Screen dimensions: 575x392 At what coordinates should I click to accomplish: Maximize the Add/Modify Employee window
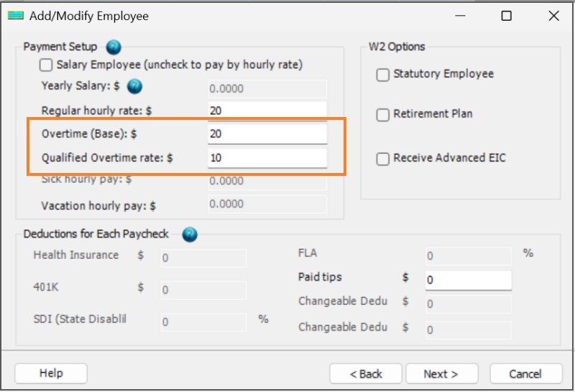point(507,16)
